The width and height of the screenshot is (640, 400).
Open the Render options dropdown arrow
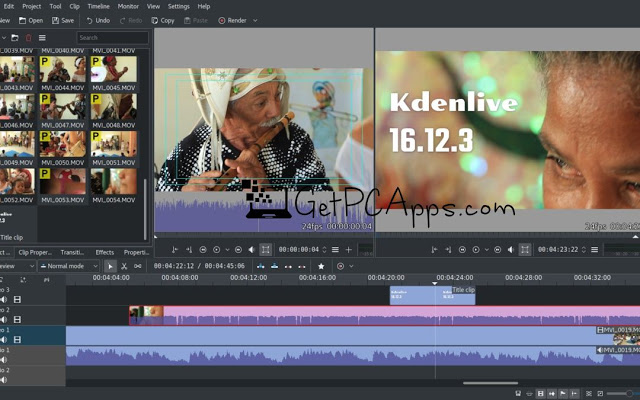click(x=255, y=20)
